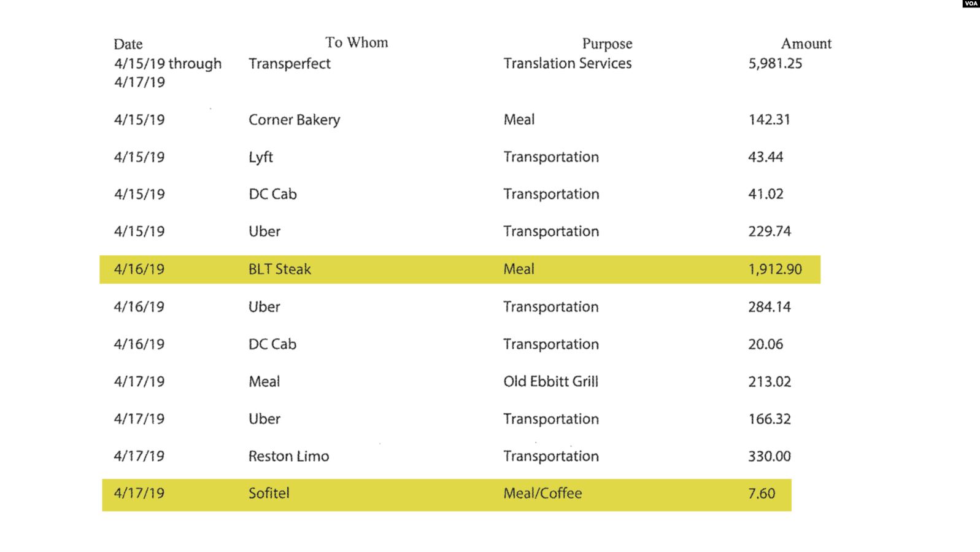The image size is (980, 552).
Task: Click the Lyft payee entry
Action: pyautogui.click(x=260, y=157)
